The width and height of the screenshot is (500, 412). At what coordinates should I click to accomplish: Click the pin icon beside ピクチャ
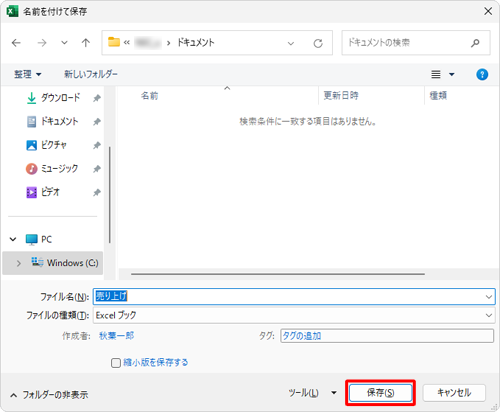tap(97, 145)
